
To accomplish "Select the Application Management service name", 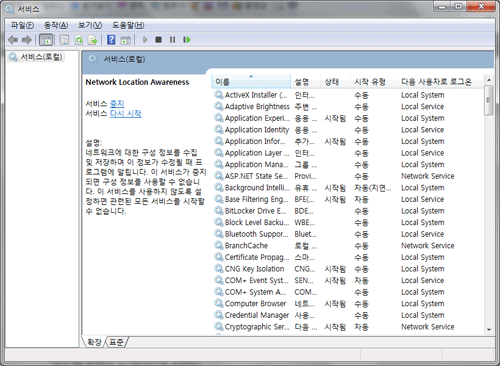I will pyautogui.click(x=256, y=165).
